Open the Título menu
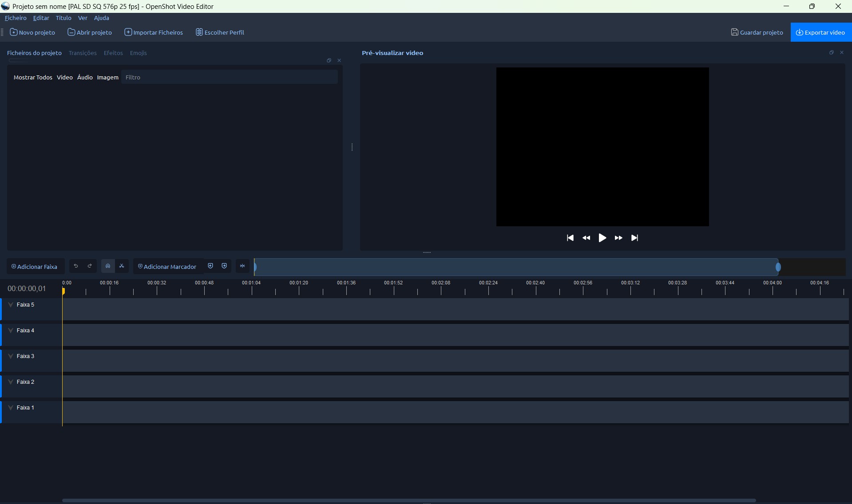This screenshot has width=852, height=504. [x=63, y=18]
